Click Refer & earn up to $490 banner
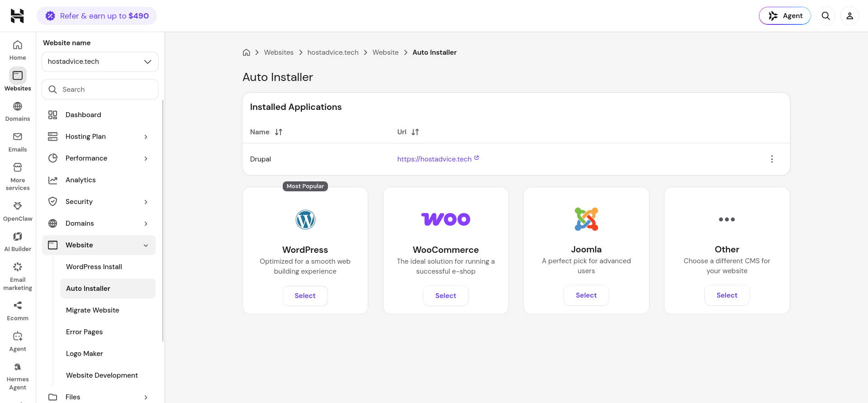The width and height of the screenshot is (868, 403). coord(97,16)
